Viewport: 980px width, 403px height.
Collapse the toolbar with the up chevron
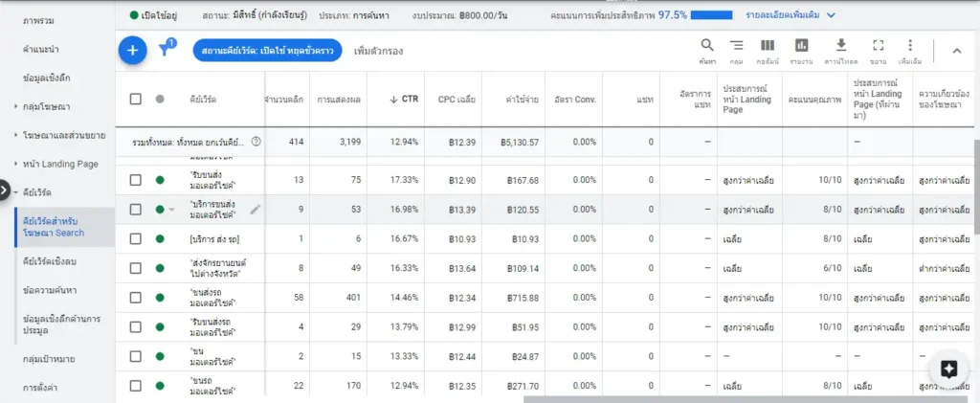point(956,52)
